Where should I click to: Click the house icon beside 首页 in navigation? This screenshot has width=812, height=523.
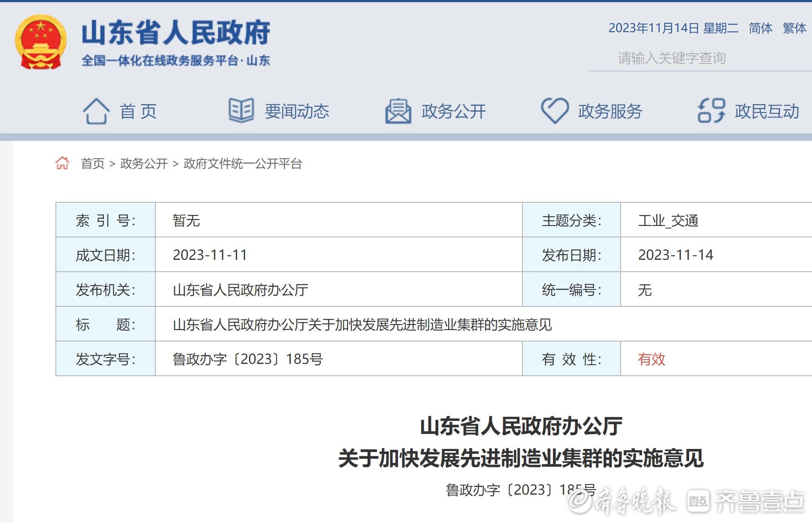96,111
